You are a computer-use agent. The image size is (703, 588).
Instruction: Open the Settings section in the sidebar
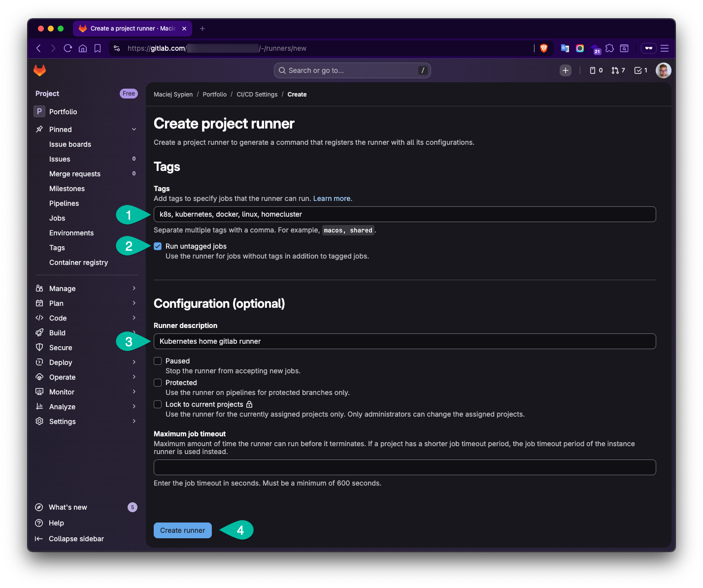pyautogui.click(x=63, y=421)
